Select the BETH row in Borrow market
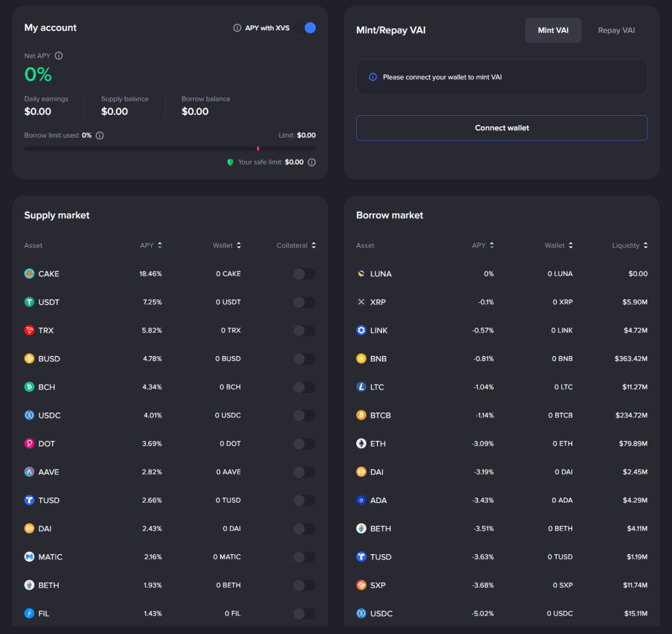The height and width of the screenshot is (634, 672). point(502,529)
